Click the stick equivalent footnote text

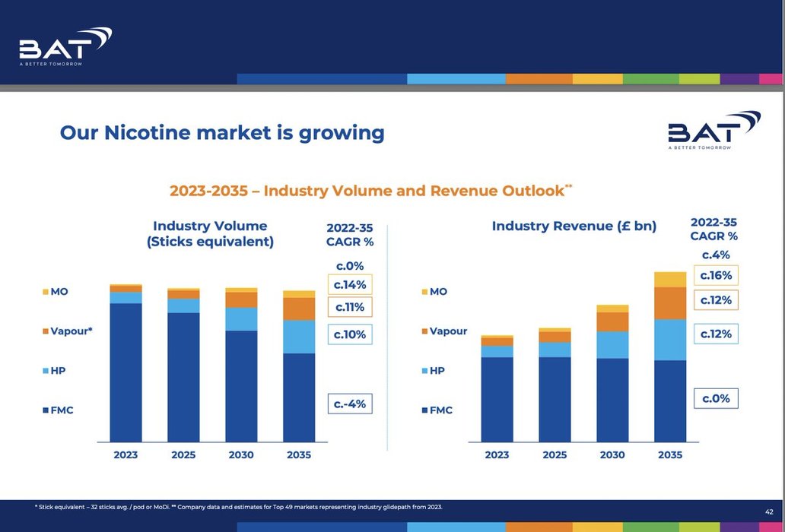(238, 506)
